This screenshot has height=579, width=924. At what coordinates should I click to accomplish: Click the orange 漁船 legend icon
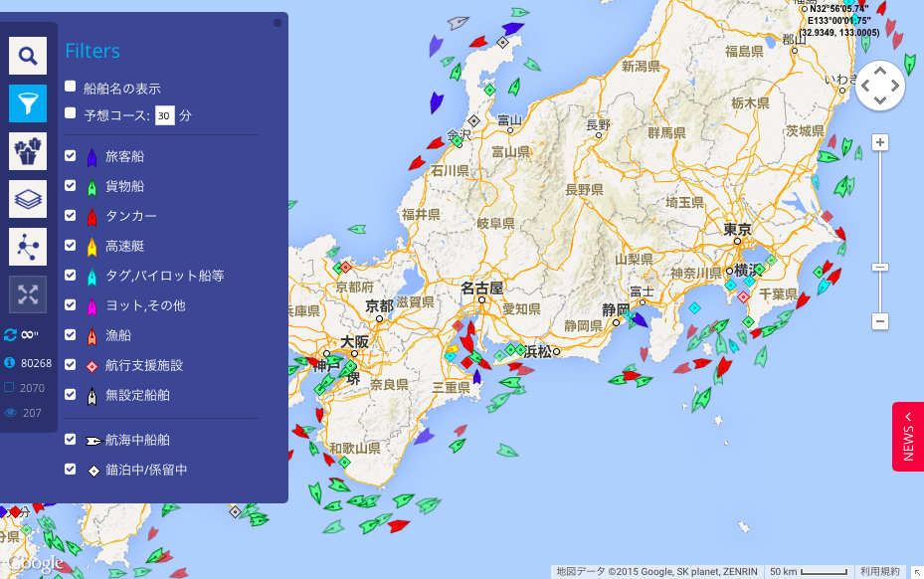(x=92, y=336)
